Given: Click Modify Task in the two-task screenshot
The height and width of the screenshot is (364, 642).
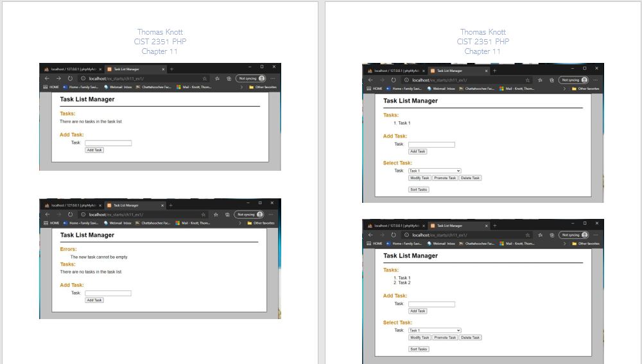Looking at the screenshot, I should pyautogui.click(x=420, y=338).
